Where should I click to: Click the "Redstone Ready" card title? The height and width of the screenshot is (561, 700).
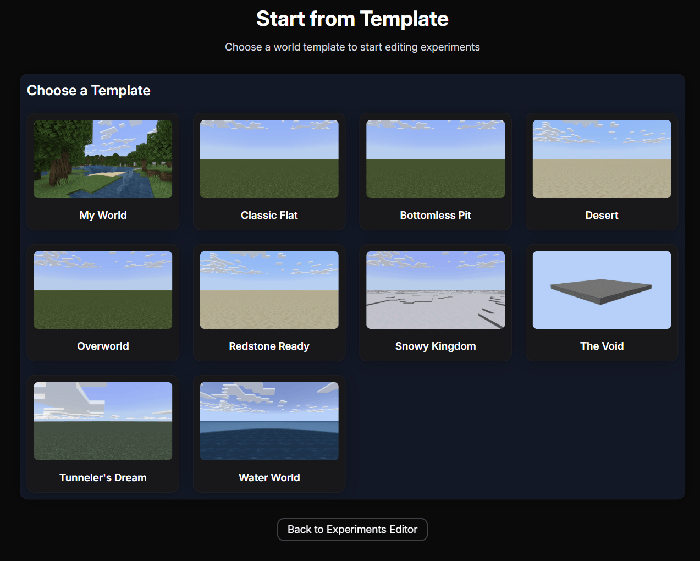pyautogui.click(x=269, y=346)
